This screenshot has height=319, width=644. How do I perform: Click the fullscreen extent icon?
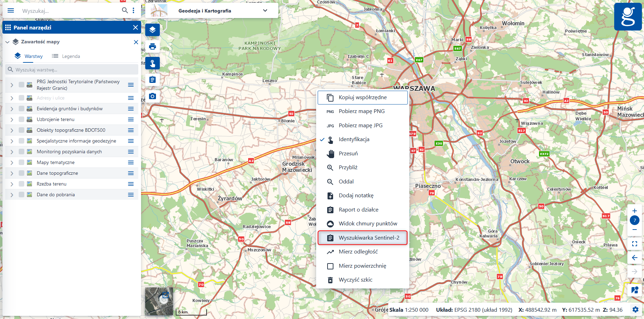[x=635, y=244]
